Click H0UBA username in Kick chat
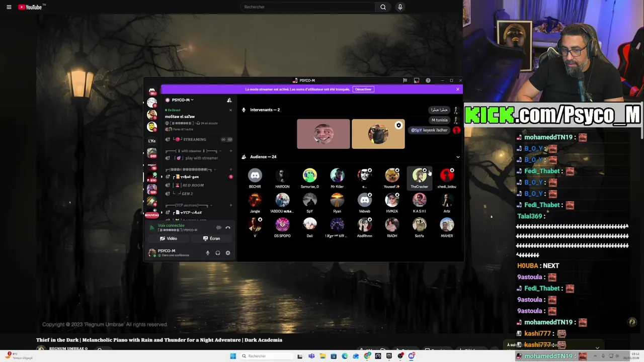This screenshot has width=644, height=362. click(528, 265)
